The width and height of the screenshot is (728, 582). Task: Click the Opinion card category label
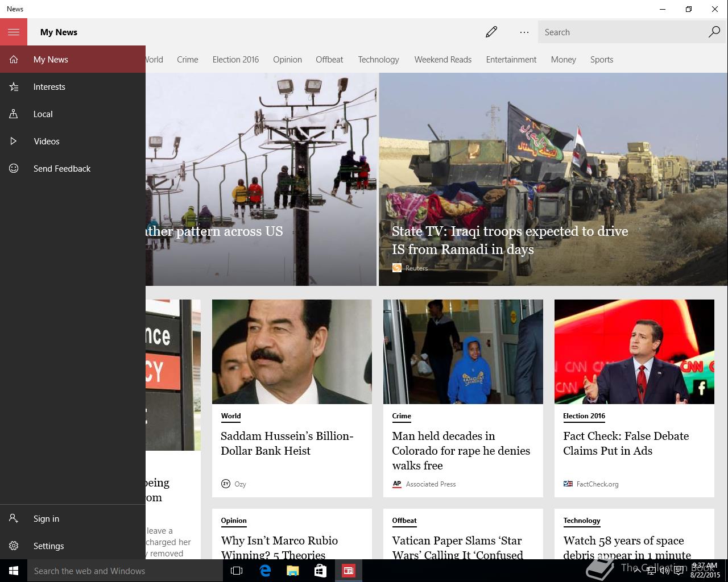[234, 521]
